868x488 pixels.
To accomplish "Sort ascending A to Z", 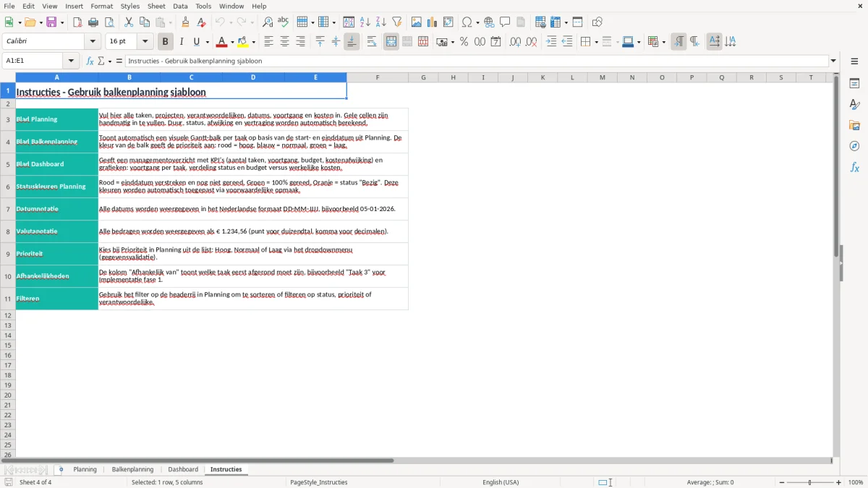I will [365, 22].
